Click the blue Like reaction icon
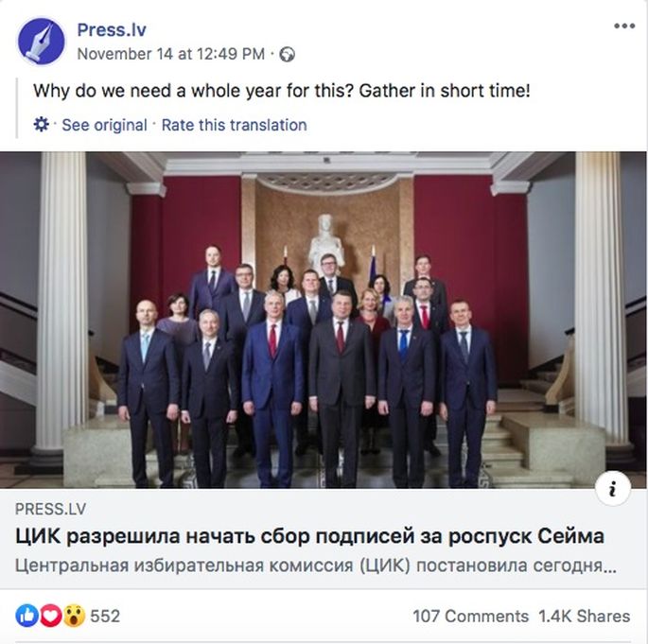The width and height of the screenshot is (648, 644). [26, 616]
